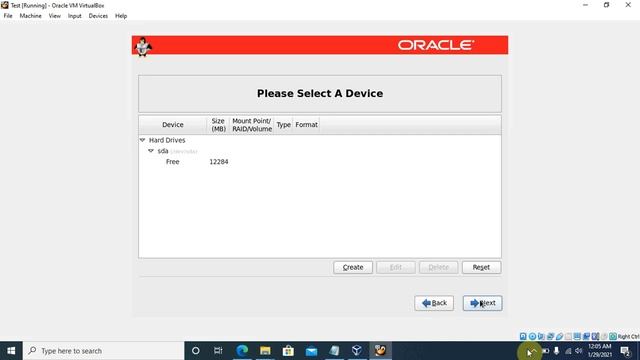
Task: Select the Hard Drives row
Action: pyautogui.click(x=320, y=140)
